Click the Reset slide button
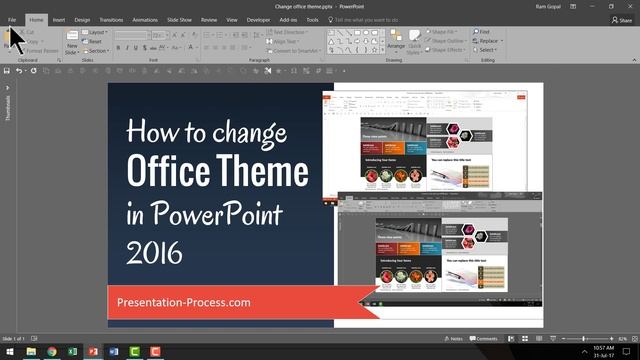This screenshot has height=360, width=640. [92, 41]
